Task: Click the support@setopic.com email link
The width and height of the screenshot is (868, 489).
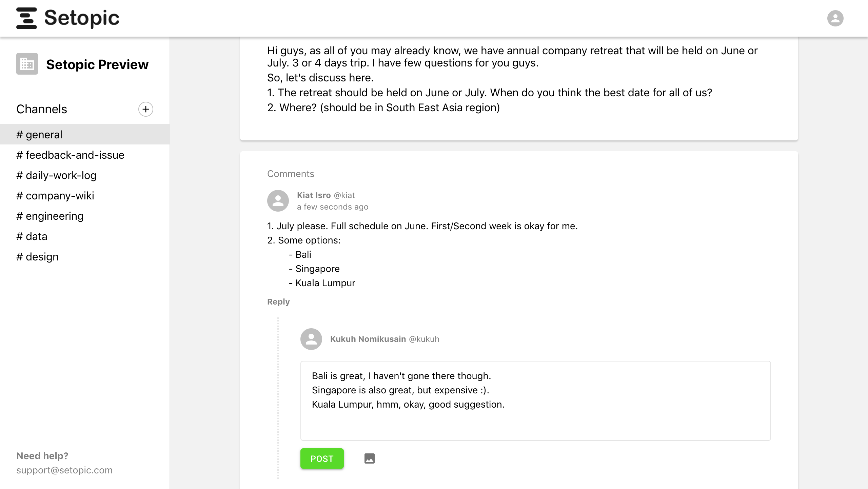Action: (64, 470)
